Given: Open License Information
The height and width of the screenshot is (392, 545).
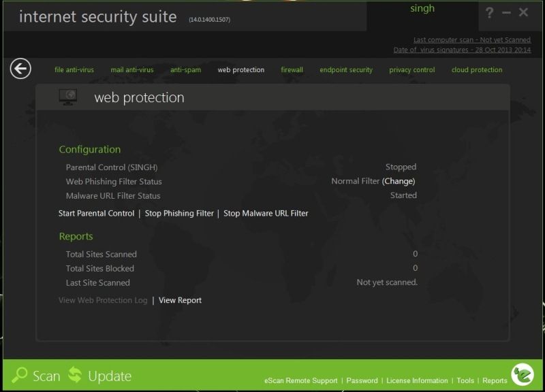Looking at the screenshot, I should click(417, 380).
